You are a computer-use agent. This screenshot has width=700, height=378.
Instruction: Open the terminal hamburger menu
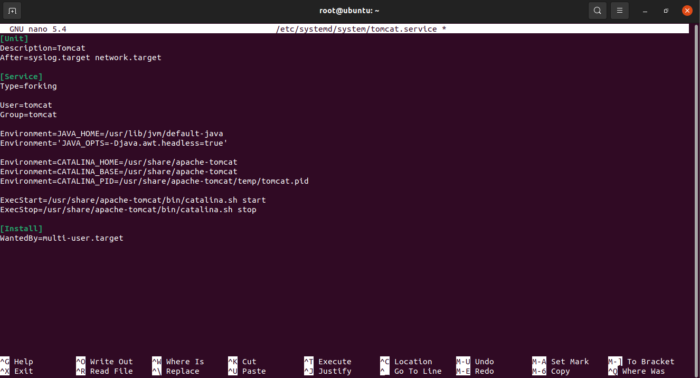click(x=620, y=11)
